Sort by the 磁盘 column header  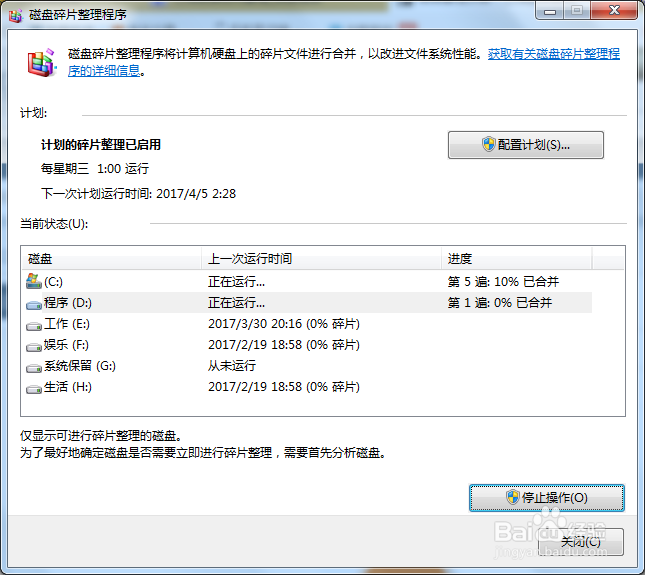(111, 258)
